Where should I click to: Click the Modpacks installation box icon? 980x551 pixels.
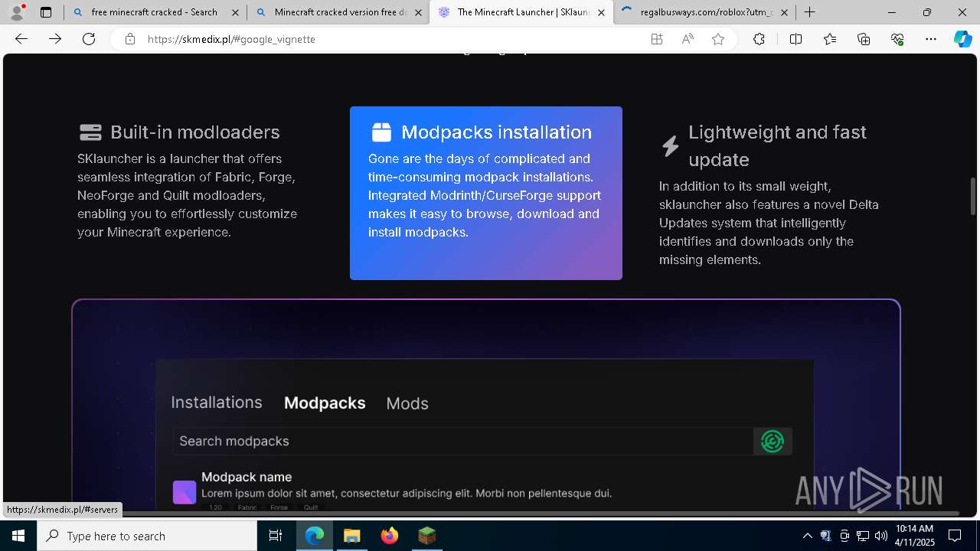(381, 132)
